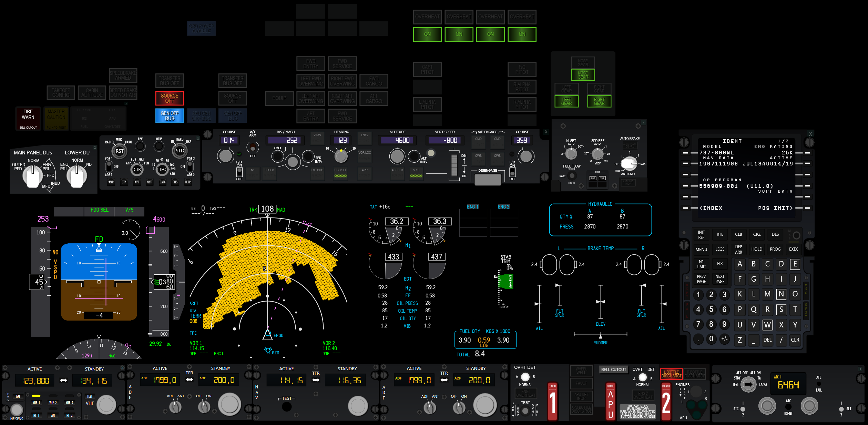Toggle the ADF OFF/ON selector switch
This screenshot has height=425, width=868.
click(204, 406)
